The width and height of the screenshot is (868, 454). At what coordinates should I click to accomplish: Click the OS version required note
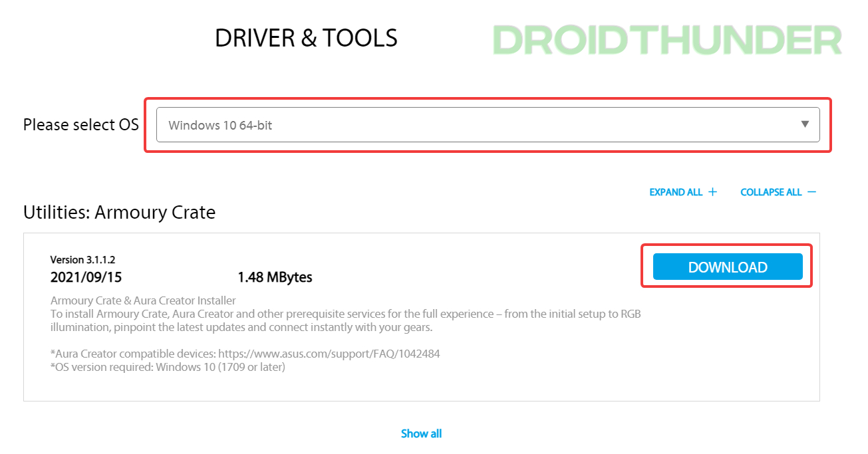tap(168, 367)
